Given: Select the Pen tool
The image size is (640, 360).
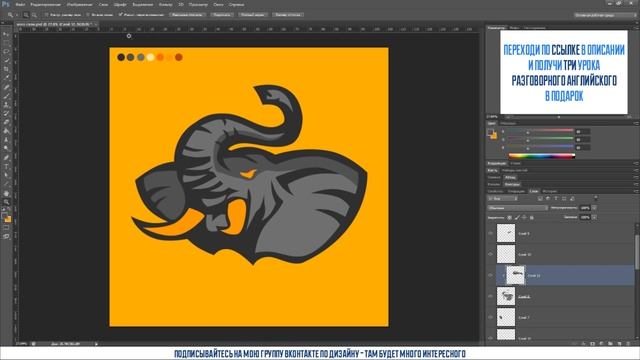Looking at the screenshot, I should point(6,158).
